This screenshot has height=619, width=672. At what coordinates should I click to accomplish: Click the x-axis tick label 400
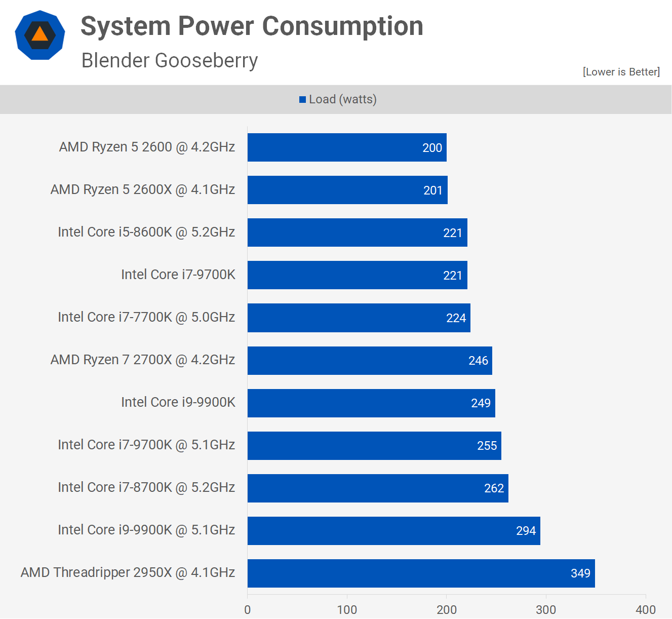(x=646, y=609)
